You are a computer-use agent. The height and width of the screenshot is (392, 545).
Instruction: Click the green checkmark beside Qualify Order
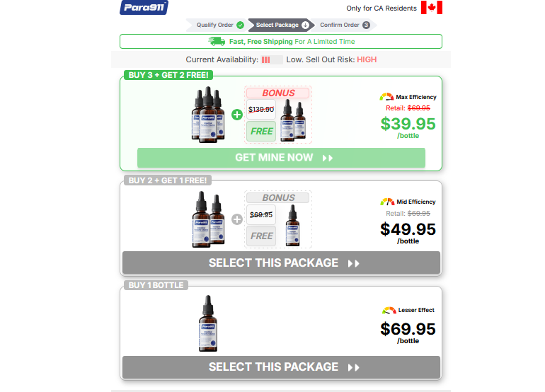(x=240, y=25)
